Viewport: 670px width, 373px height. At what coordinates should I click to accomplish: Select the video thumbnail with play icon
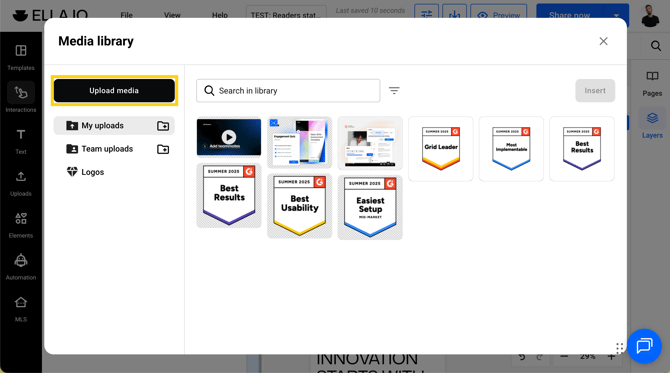pos(229,137)
